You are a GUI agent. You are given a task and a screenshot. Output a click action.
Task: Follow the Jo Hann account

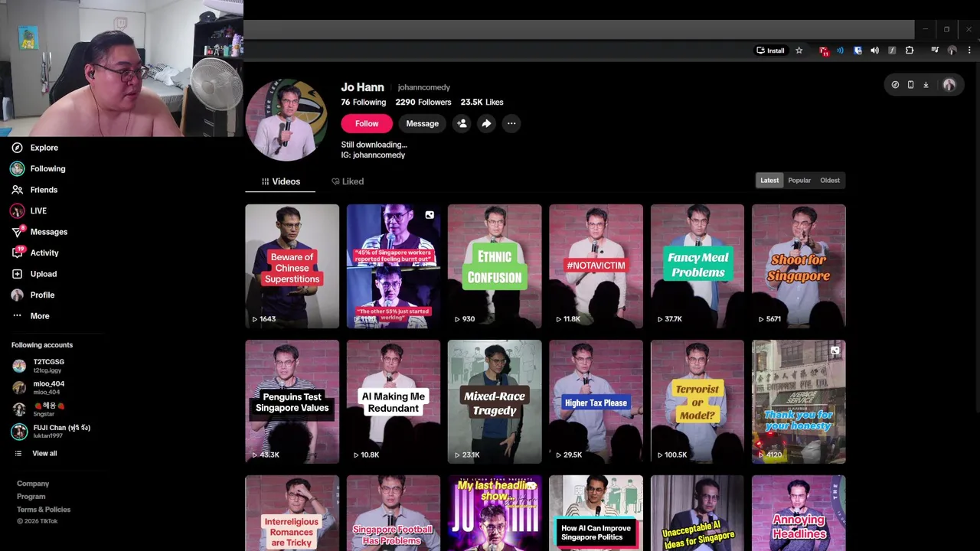(367, 123)
